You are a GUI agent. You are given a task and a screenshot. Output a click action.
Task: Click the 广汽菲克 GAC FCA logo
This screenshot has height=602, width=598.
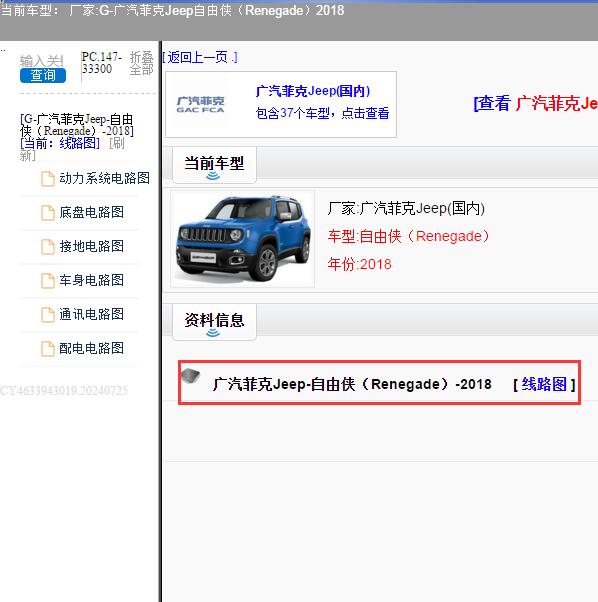coord(200,104)
